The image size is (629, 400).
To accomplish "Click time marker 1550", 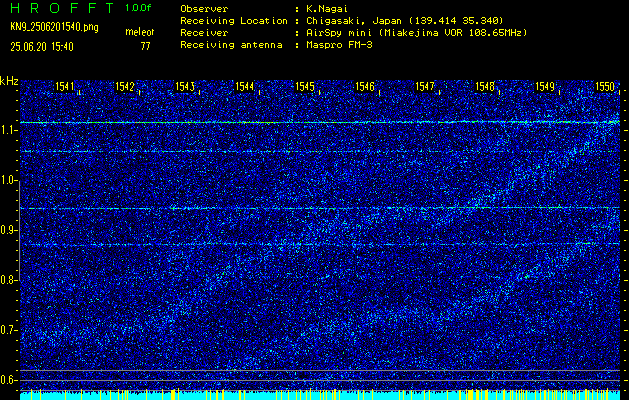I will click(605, 86).
